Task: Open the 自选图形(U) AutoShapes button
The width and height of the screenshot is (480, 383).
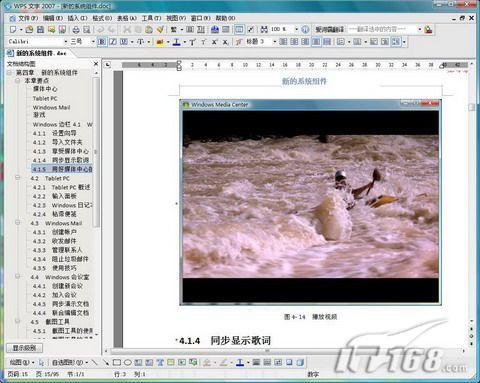Action: point(70,362)
